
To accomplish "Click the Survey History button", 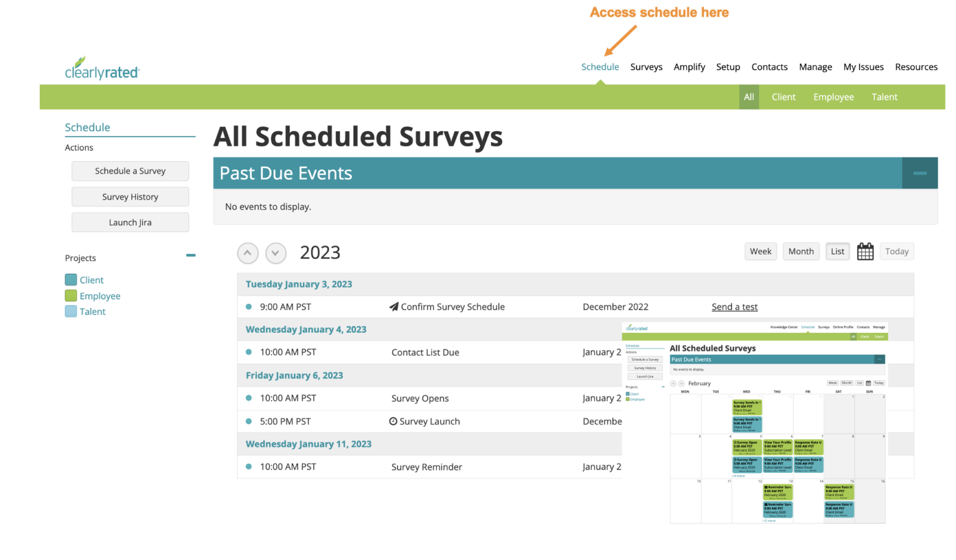I will coord(130,197).
